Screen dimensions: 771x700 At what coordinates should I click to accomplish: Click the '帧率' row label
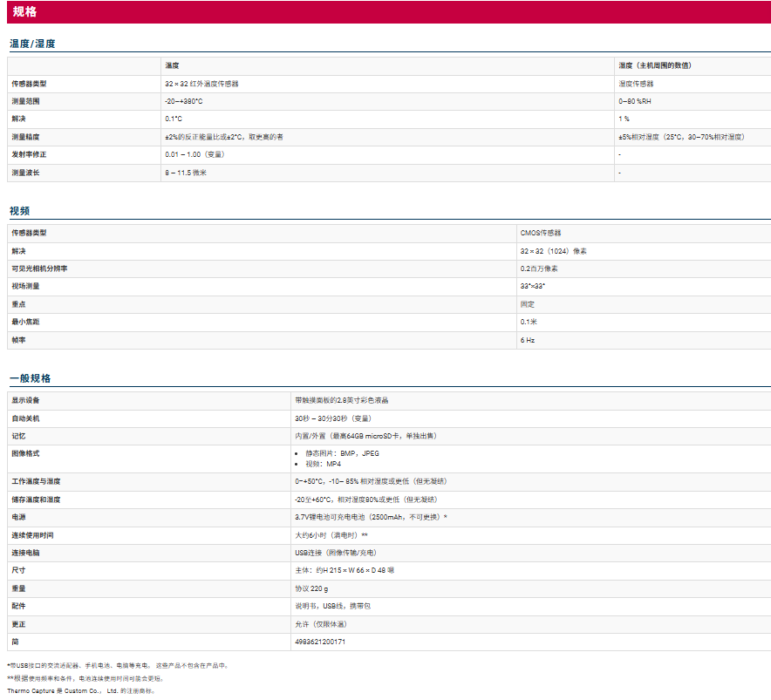coord(18,340)
